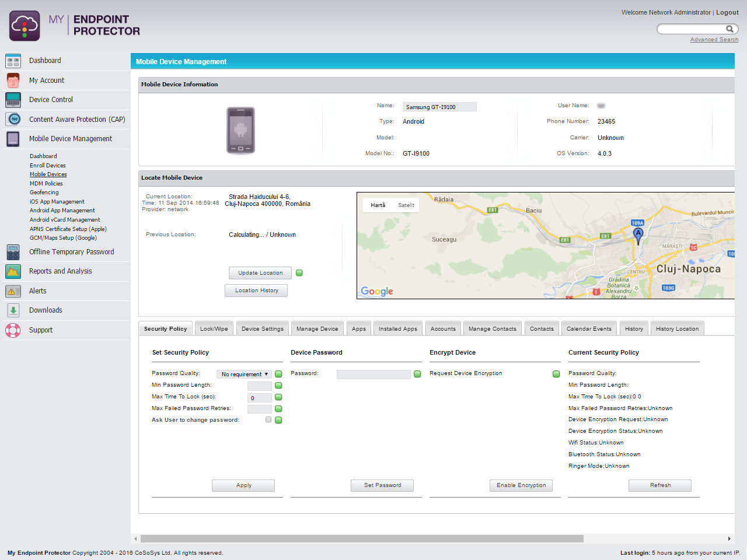
Task: Click the Location History button
Action: [x=256, y=290]
